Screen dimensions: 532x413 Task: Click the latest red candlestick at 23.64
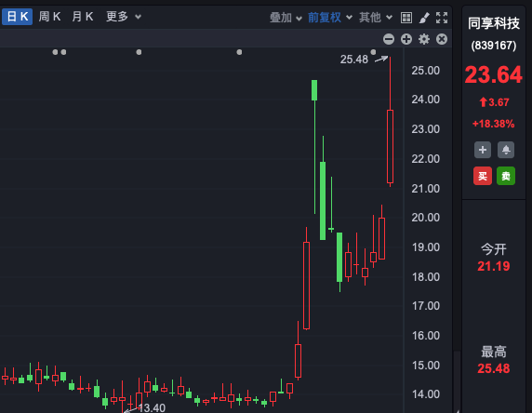click(391, 147)
